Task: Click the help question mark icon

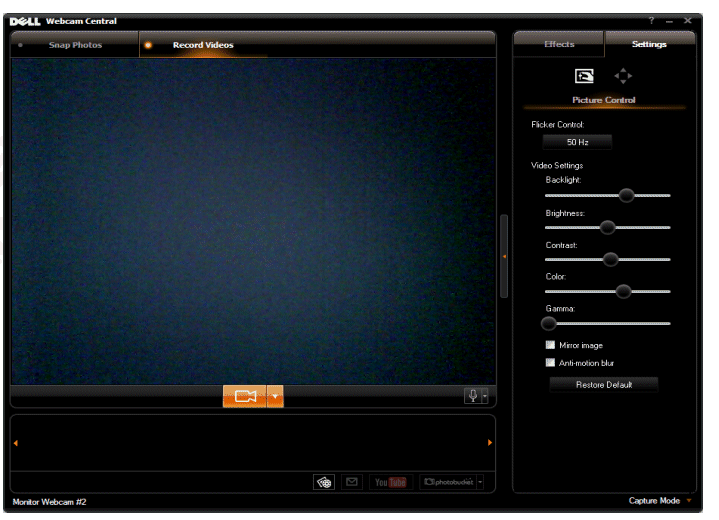Action: click(x=651, y=21)
